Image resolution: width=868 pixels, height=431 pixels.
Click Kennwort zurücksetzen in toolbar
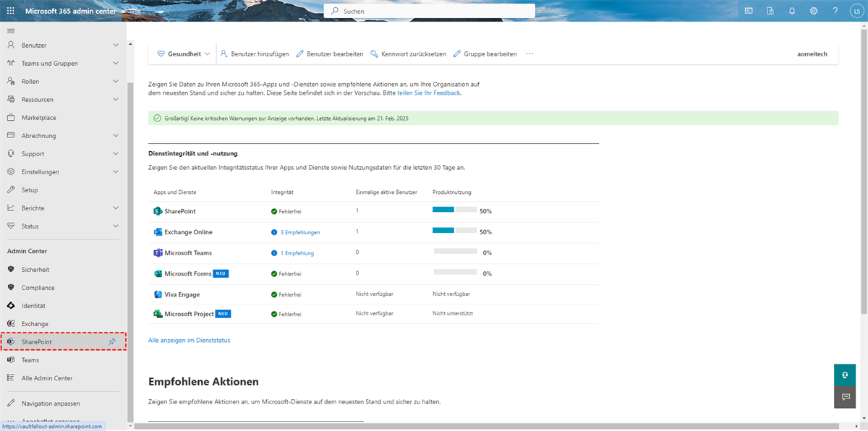coord(409,54)
